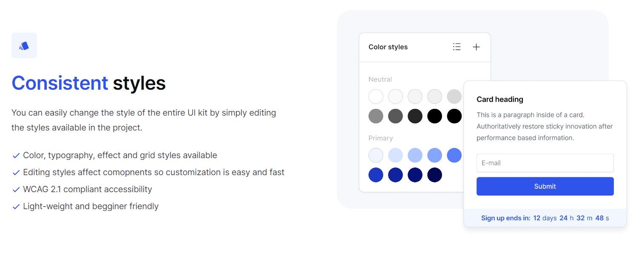Screen dimensions: 644x278
Task: Click the checkmark beside Light-weight and begginer friendly
Action: point(16,207)
